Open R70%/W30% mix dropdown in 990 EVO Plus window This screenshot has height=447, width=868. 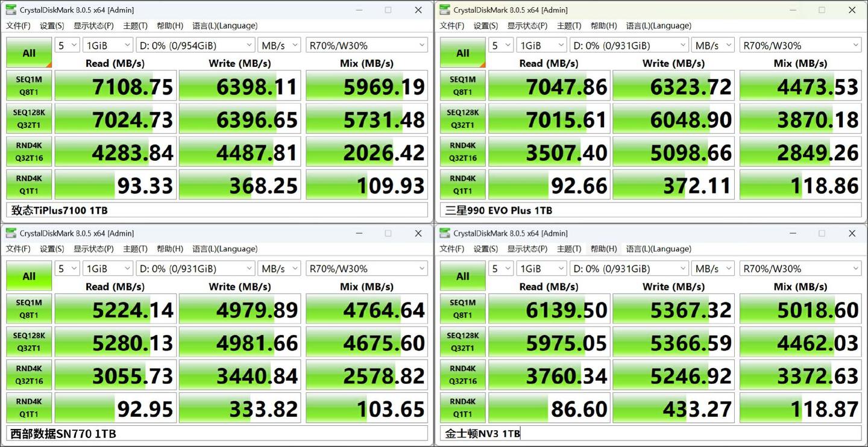point(800,45)
